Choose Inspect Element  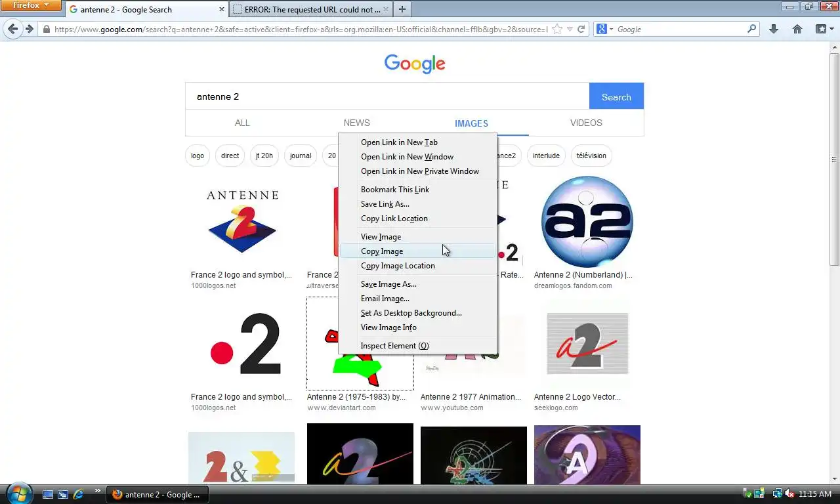(x=417, y=346)
